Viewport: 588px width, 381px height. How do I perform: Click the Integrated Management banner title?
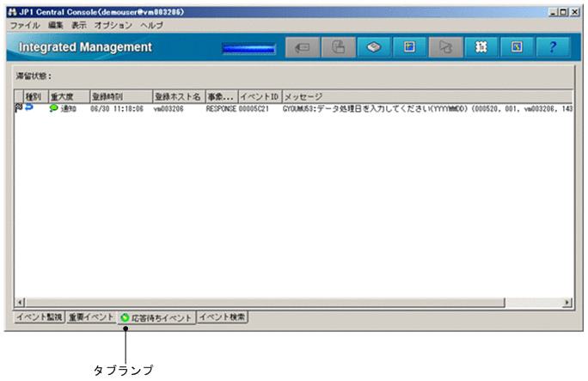point(85,47)
